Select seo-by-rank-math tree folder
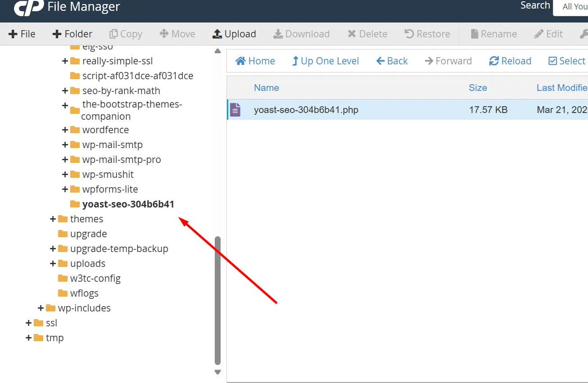588x383 pixels. [x=121, y=90]
